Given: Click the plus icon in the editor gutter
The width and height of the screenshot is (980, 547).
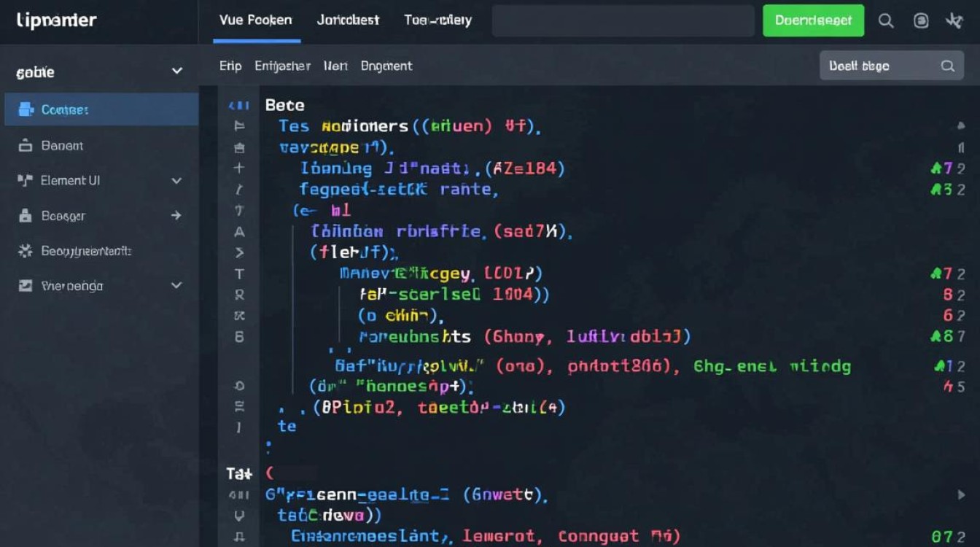Looking at the screenshot, I should coord(239,168).
